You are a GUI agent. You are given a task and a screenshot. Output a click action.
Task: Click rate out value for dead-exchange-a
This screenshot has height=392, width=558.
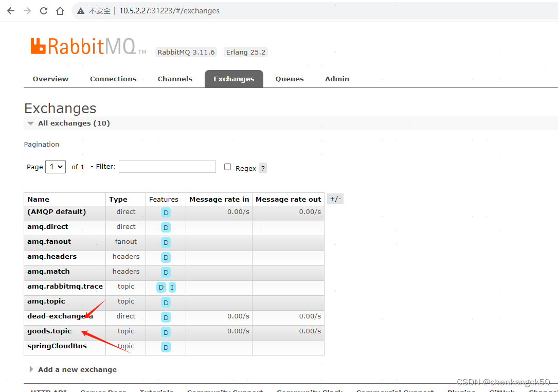[310, 316]
